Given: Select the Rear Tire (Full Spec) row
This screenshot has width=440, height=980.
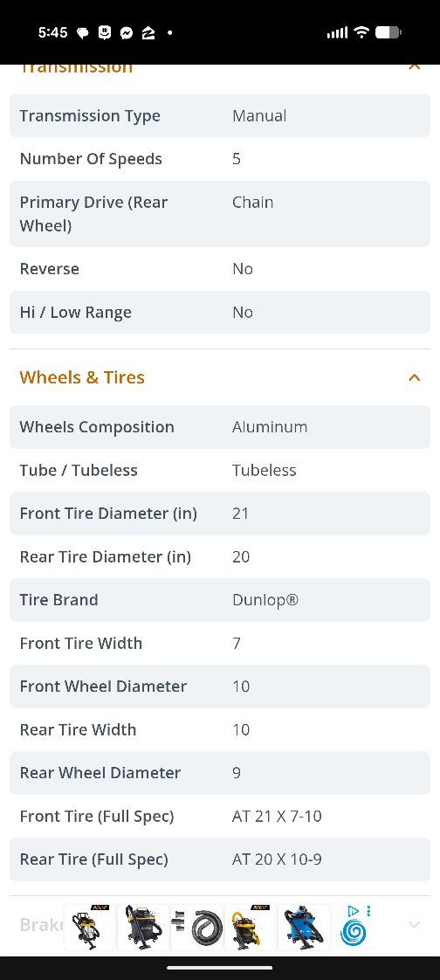Looking at the screenshot, I should [220, 859].
